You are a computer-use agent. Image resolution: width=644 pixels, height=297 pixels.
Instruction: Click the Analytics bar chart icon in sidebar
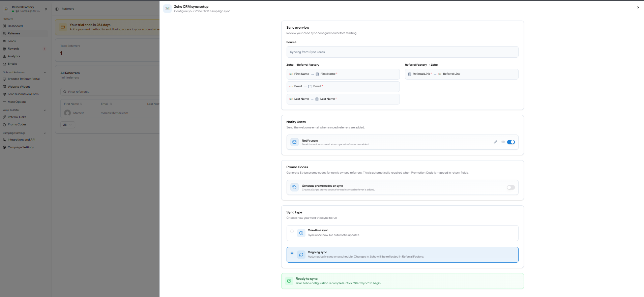[x=4, y=56]
